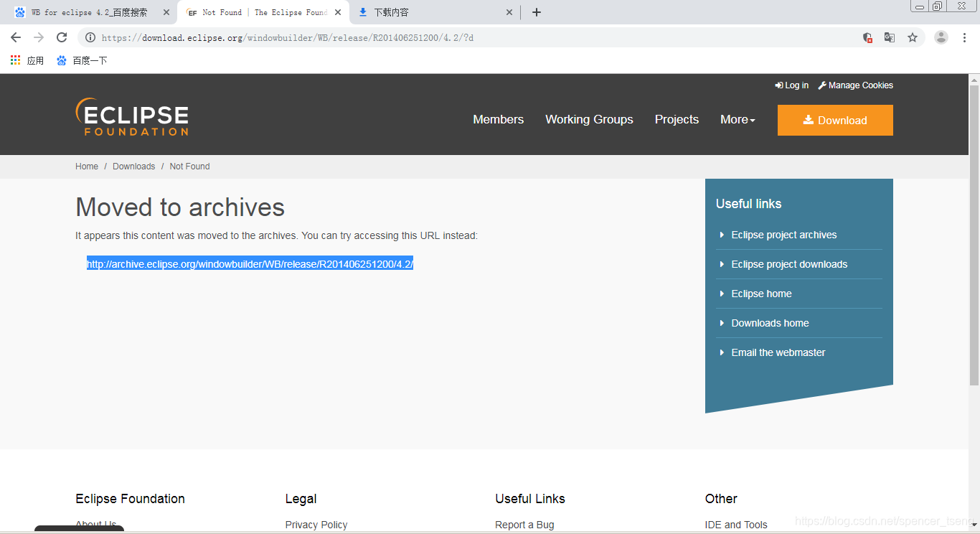
Task: Open Report a Bug footer link
Action: pos(524,525)
